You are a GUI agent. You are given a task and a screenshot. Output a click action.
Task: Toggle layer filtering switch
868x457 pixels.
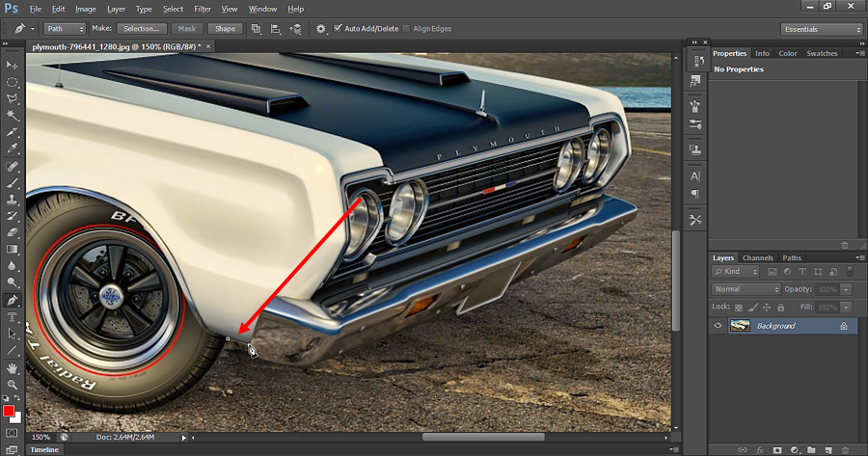click(x=850, y=272)
